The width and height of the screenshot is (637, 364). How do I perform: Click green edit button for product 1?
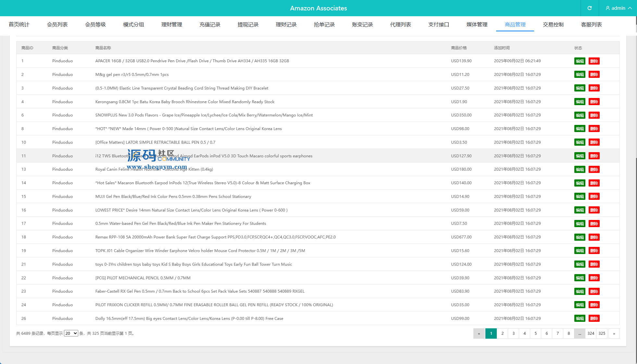pos(580,61)
